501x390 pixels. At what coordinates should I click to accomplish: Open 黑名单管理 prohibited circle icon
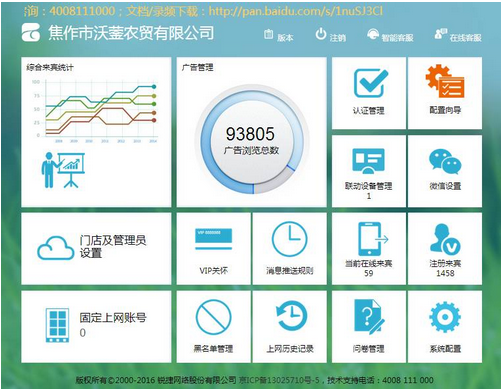tap(214, 317)
